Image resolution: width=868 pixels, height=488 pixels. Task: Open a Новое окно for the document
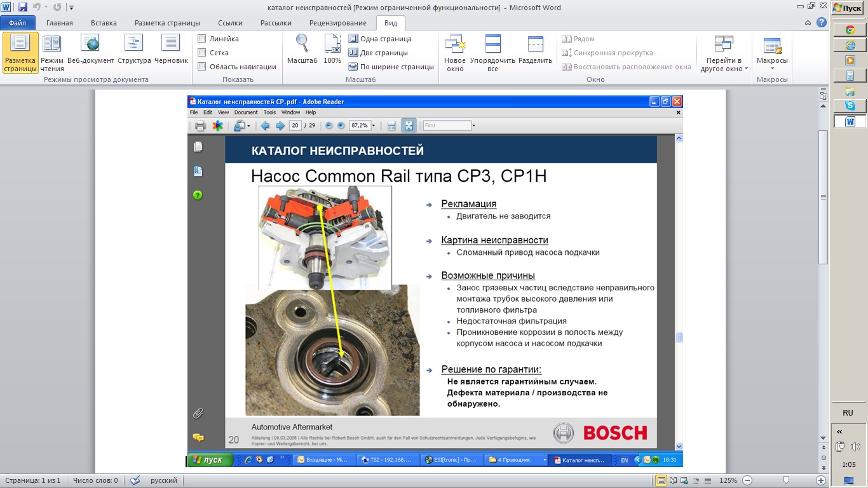point(455,53)
